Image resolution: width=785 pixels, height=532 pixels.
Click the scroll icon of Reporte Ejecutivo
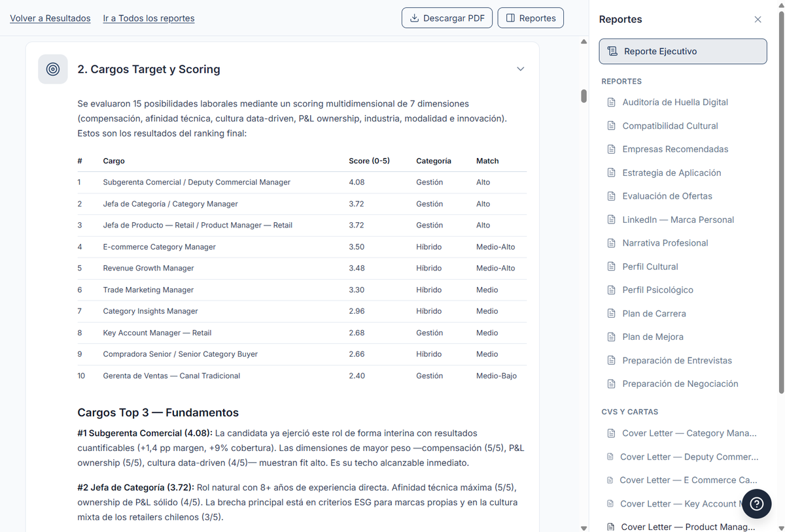point(612,52)
